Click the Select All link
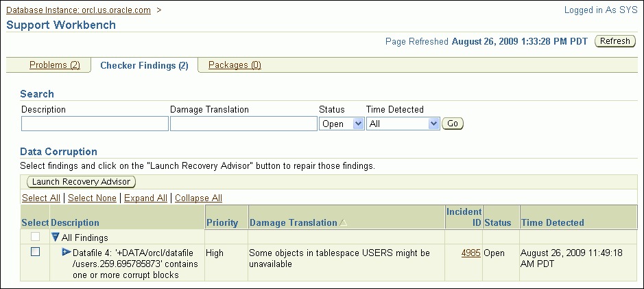The width and height of the screenshot is (644, 289). pos(42,198)
